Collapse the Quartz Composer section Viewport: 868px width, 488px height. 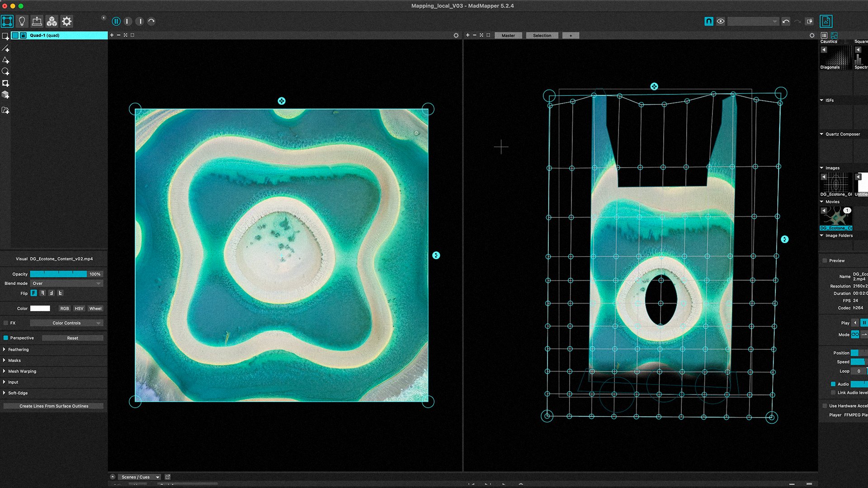(x=821, y=134)
